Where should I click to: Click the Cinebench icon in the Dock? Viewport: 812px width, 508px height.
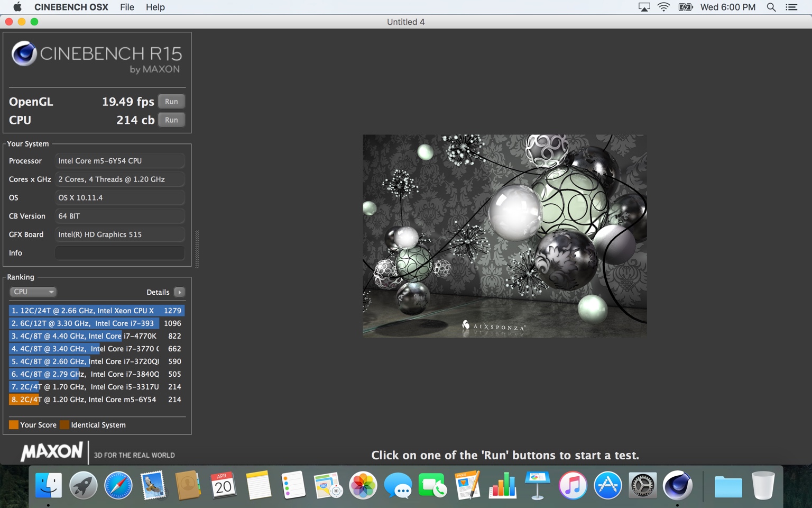coord(677,485)
